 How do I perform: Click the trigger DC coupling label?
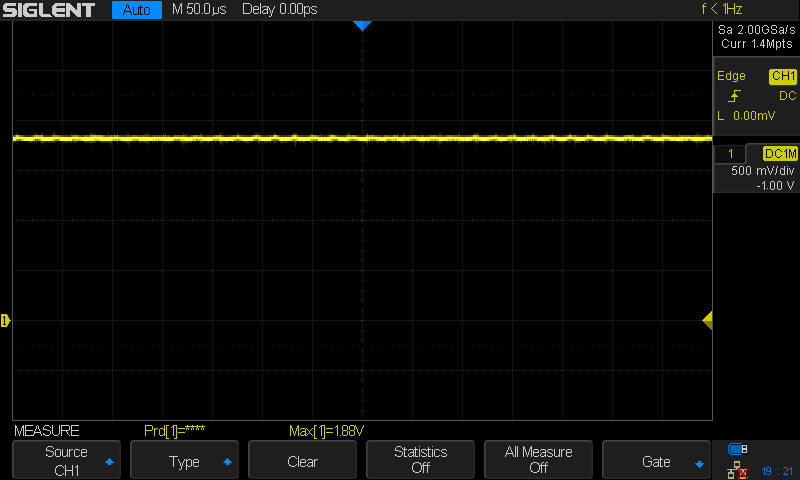coord(787,95)
